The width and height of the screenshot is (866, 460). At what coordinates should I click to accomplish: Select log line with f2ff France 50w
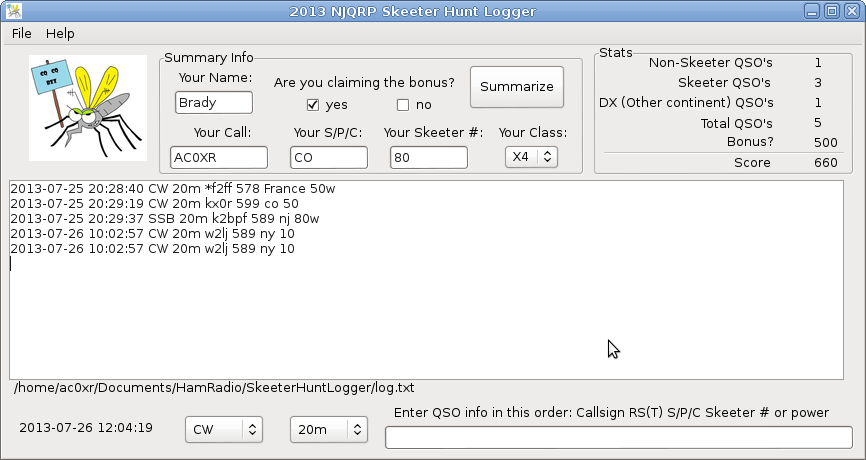(x=173, y=189)
